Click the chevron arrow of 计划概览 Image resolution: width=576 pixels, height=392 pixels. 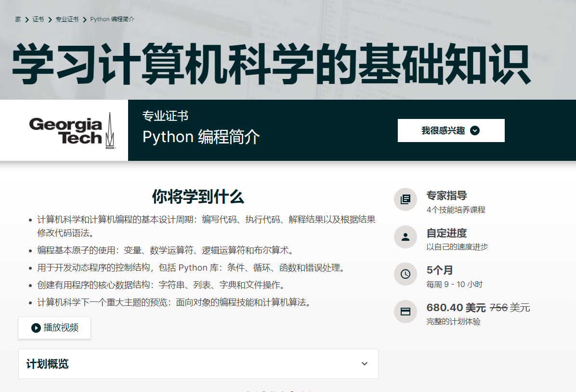(365, 364)
